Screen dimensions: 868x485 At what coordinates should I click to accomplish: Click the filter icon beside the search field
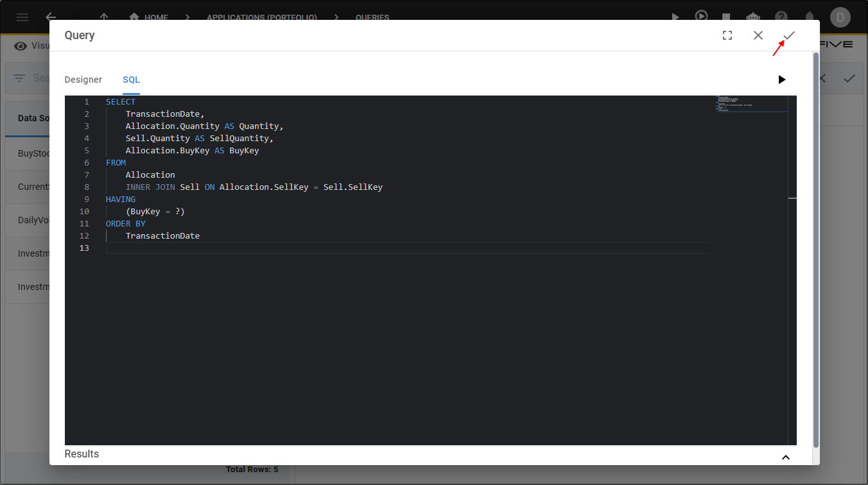(x=19, y=78)
